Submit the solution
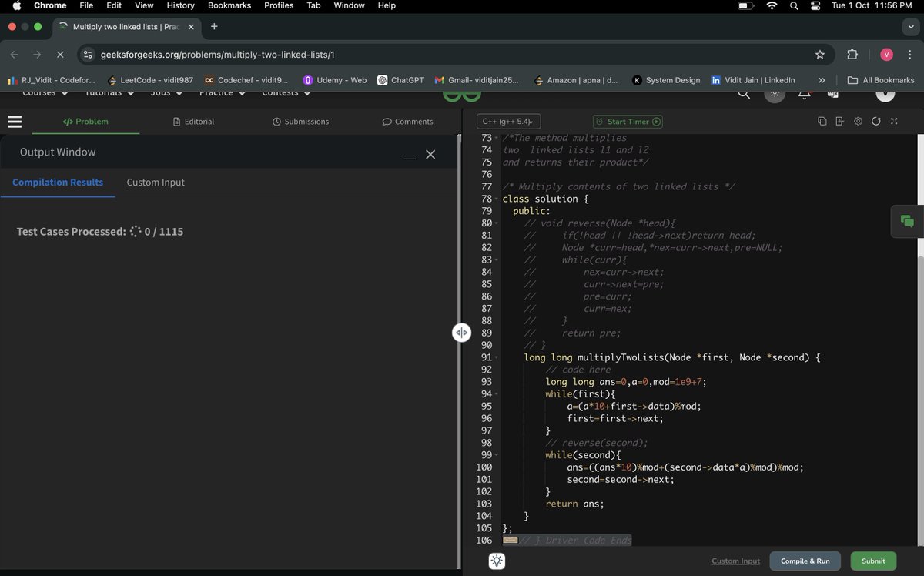924x576 pixels. pyautogui.click(x=873, y=561)
